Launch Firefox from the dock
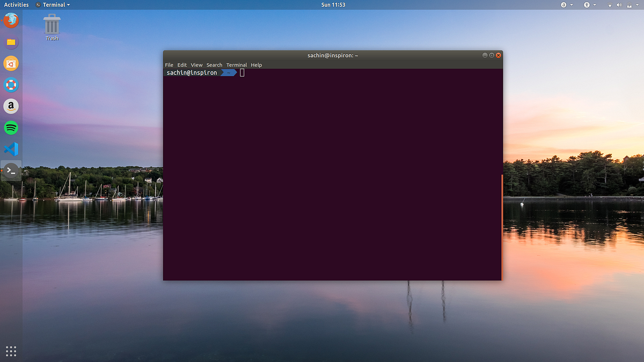This screenshot has height=362, width=644. tap(11, 20)
